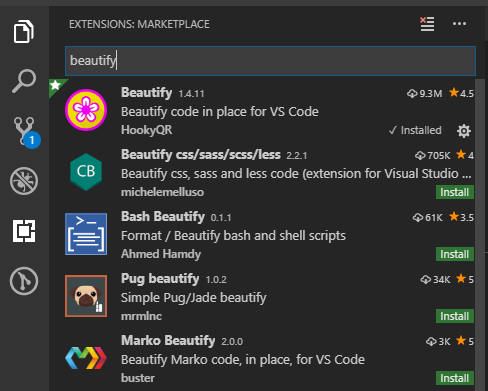
Task: Click publisher name mrmlnc
Action: (141, 316)
